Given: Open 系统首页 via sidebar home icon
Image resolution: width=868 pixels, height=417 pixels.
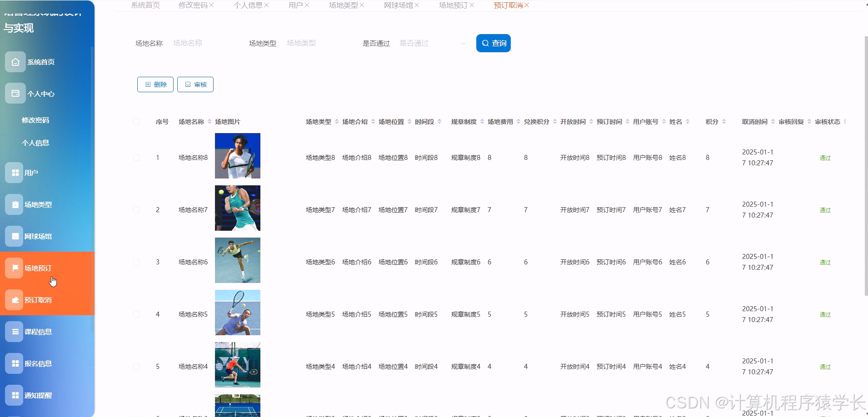Looking at the screenshot, I should 15,62.
